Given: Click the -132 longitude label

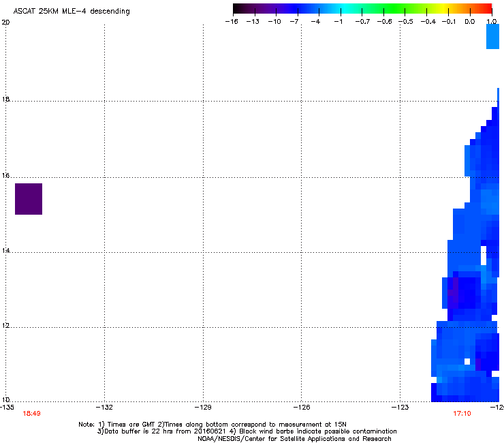Looking at the screenshot, I should tap(104, 408).
